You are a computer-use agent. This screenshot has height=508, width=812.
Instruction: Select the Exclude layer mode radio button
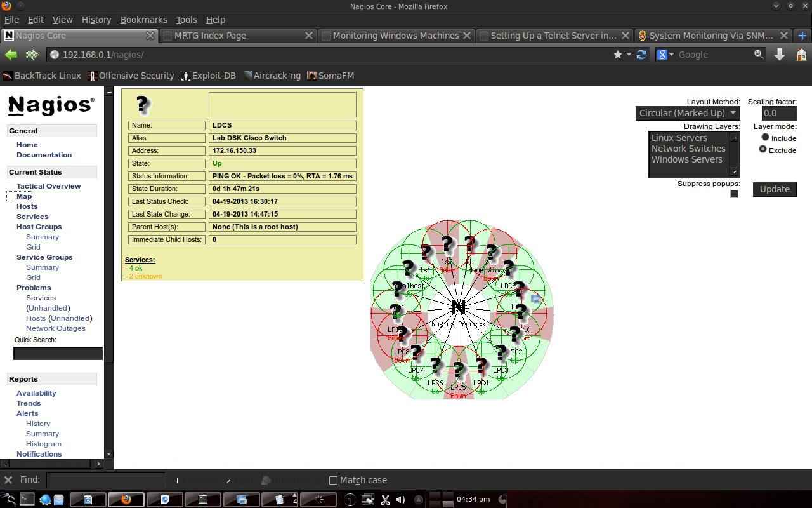(763, 149)
